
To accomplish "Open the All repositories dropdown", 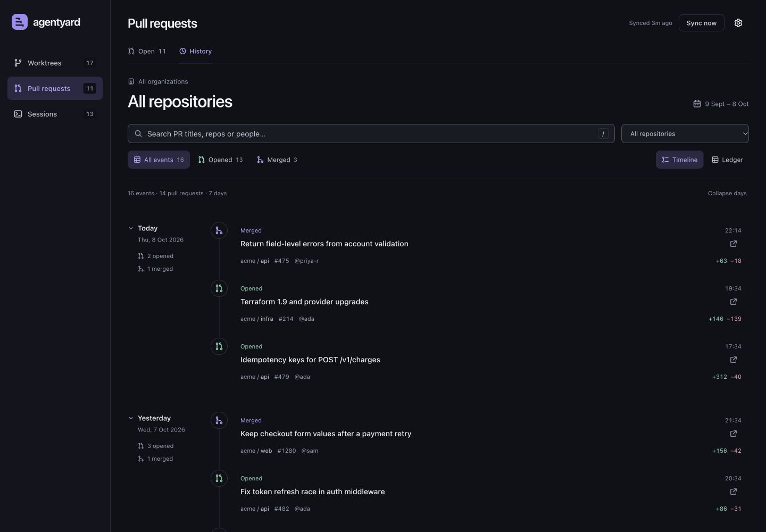I will (x=685, y=134).
